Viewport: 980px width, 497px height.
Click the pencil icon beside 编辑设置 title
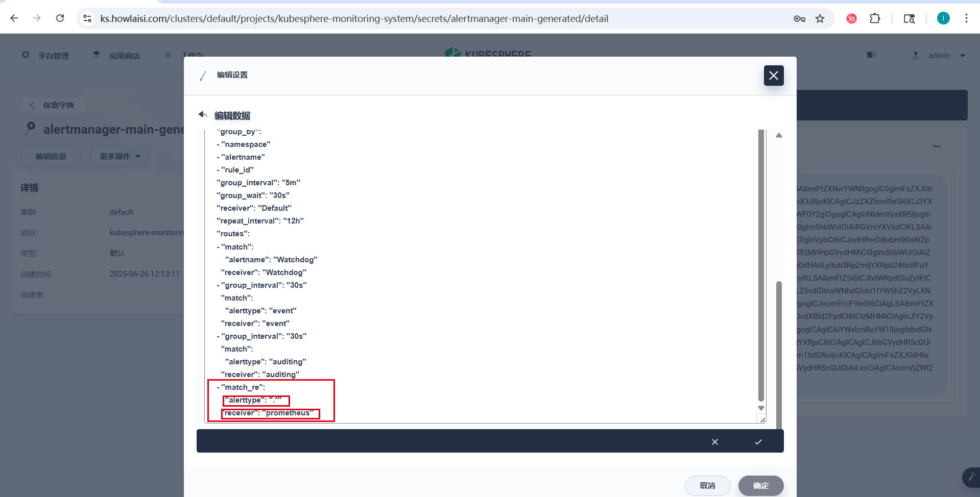pos(203,75)
